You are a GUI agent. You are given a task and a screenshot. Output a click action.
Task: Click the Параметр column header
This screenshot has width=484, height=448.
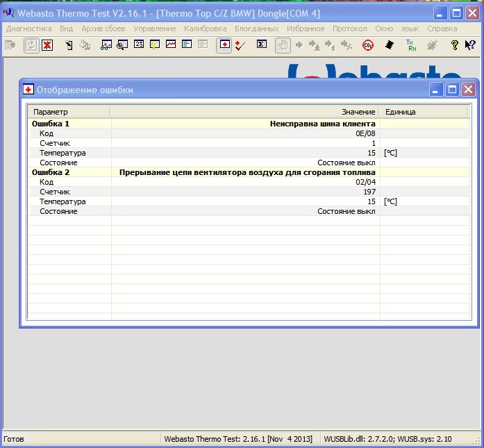coord(69,112)
